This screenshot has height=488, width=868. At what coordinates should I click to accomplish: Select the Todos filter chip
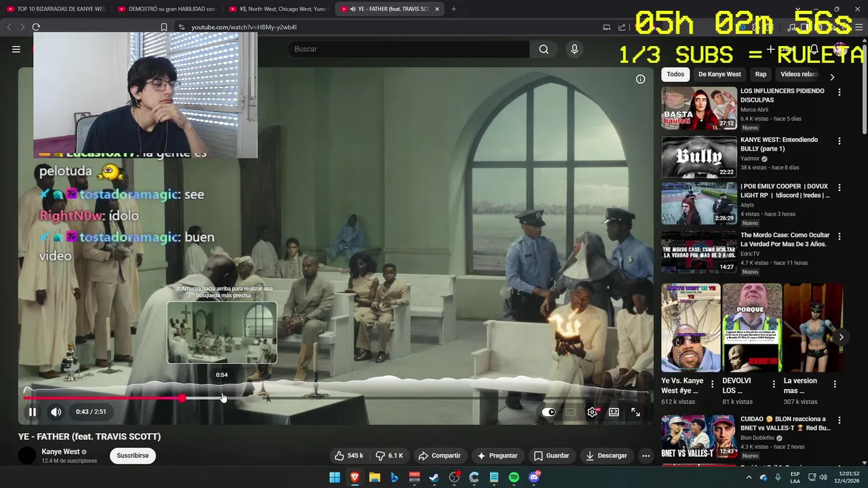pyautogui.click(x=675, y=74)
